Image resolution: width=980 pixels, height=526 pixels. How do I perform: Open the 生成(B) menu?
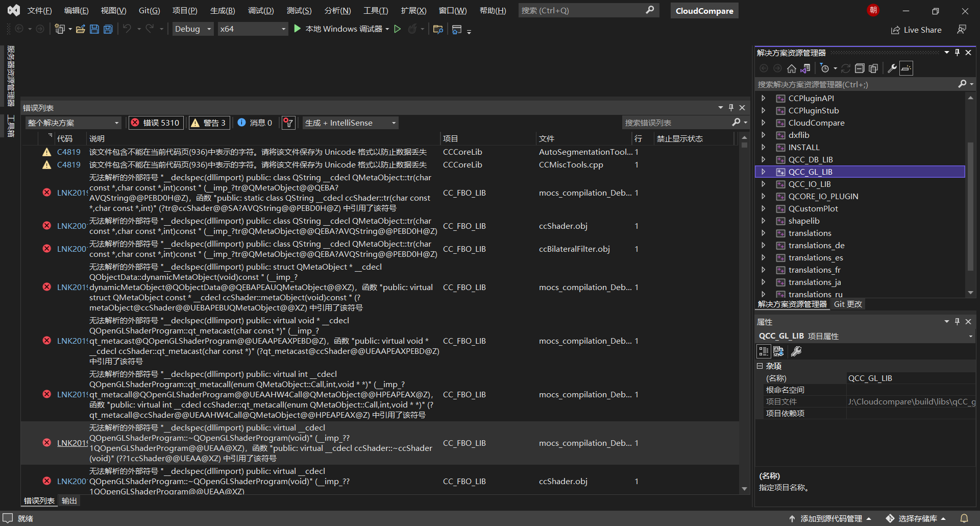(223, 10)
